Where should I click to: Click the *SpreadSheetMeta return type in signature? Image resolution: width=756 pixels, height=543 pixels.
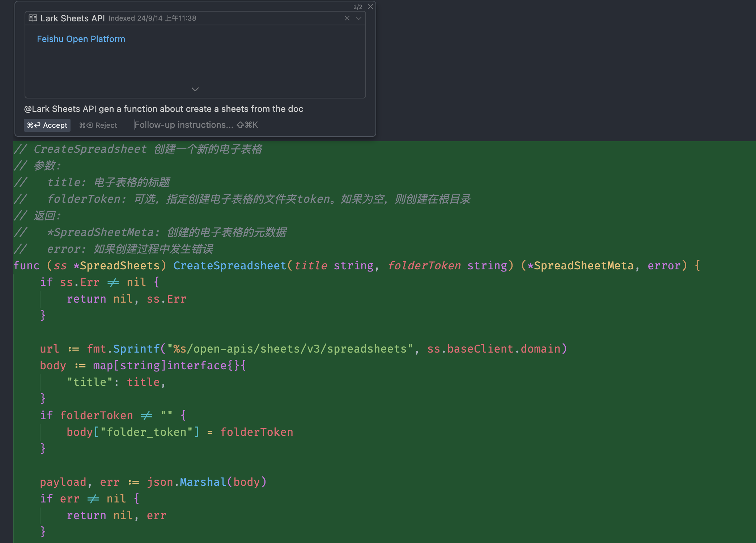580,266
